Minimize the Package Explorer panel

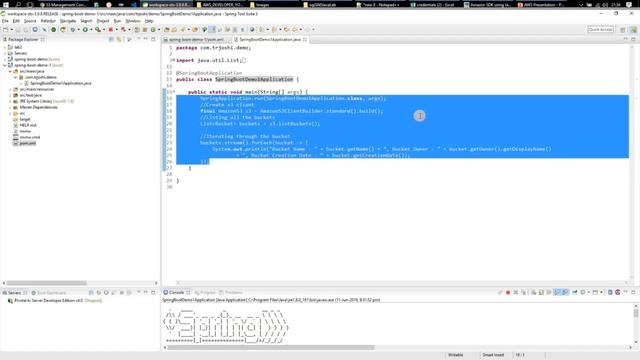(x=145, y=39)
